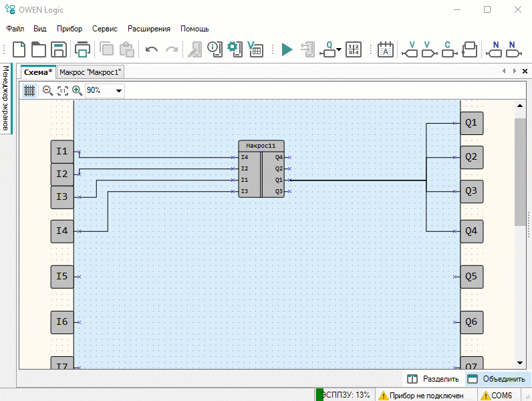
Task: Switch to the Макрос "Макрос1" tab
Action: pyautogui.click(x=90, y=72)
